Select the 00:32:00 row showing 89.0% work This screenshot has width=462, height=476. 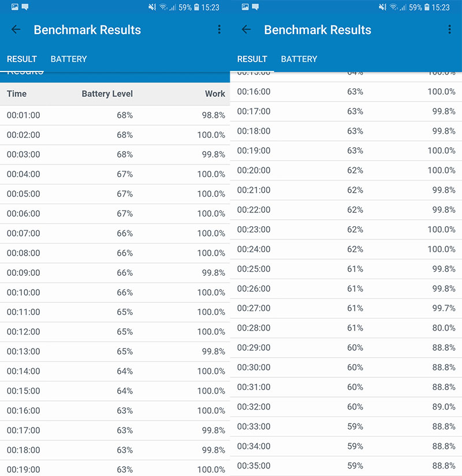346,407
